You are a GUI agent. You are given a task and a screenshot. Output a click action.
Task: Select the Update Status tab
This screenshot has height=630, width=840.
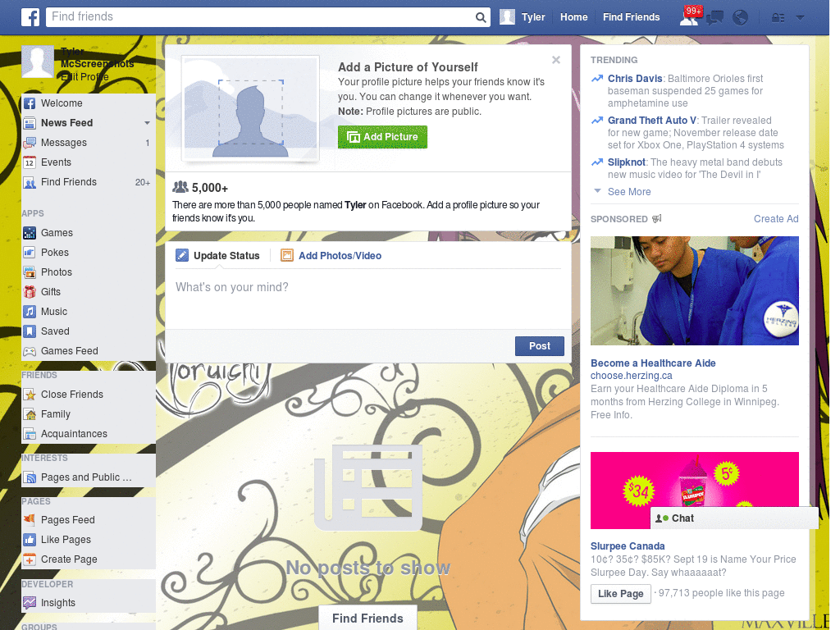218,256
